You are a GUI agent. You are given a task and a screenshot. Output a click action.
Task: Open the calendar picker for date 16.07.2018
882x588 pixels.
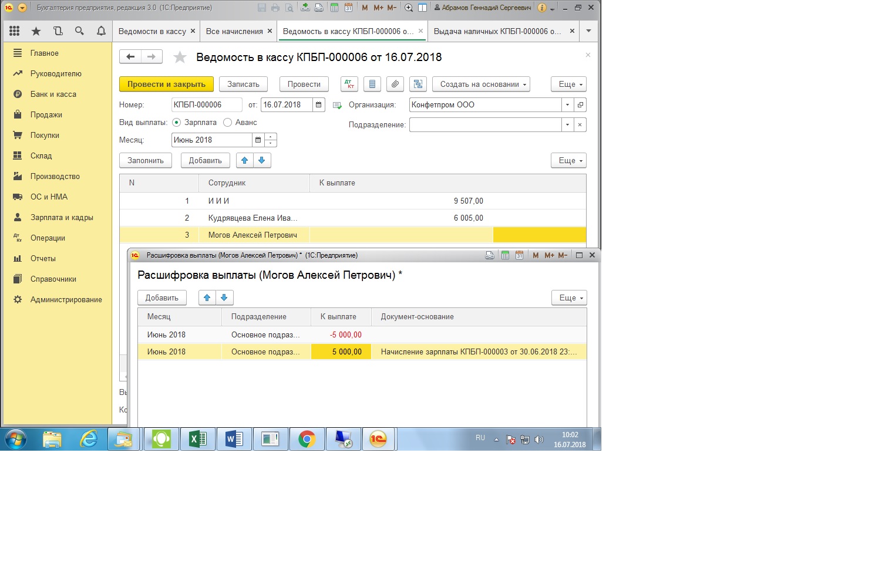[x=319, y=104]
